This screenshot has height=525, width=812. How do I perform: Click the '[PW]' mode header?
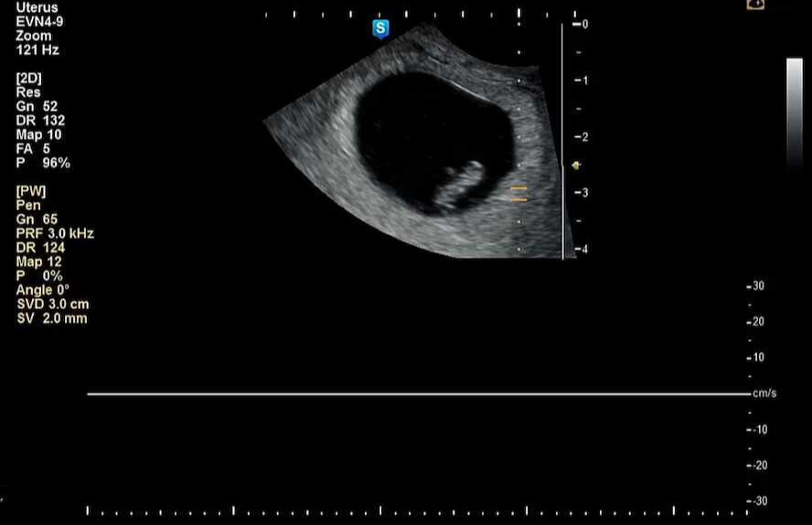coord(30,191)
